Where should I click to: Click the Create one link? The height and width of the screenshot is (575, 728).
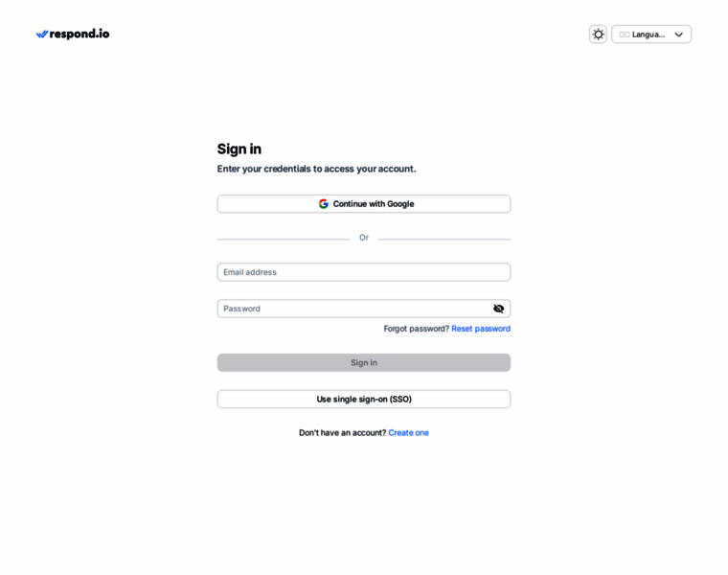(408, 432)
